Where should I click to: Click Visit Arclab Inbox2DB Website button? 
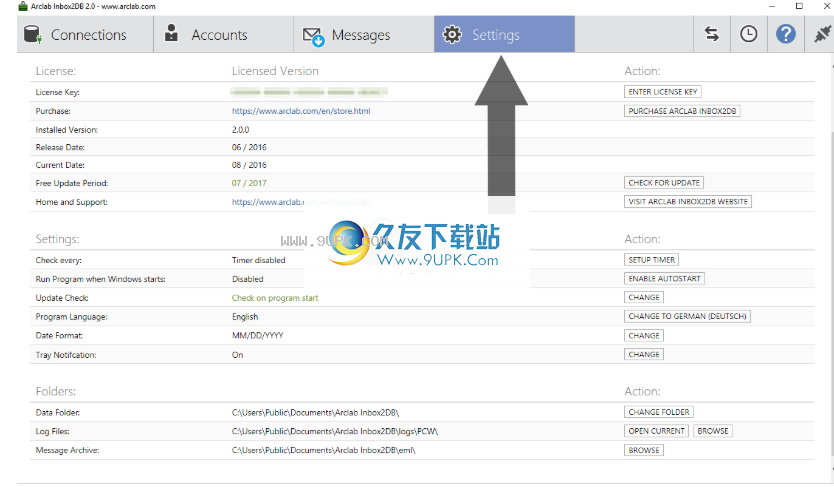pos(688,201)
